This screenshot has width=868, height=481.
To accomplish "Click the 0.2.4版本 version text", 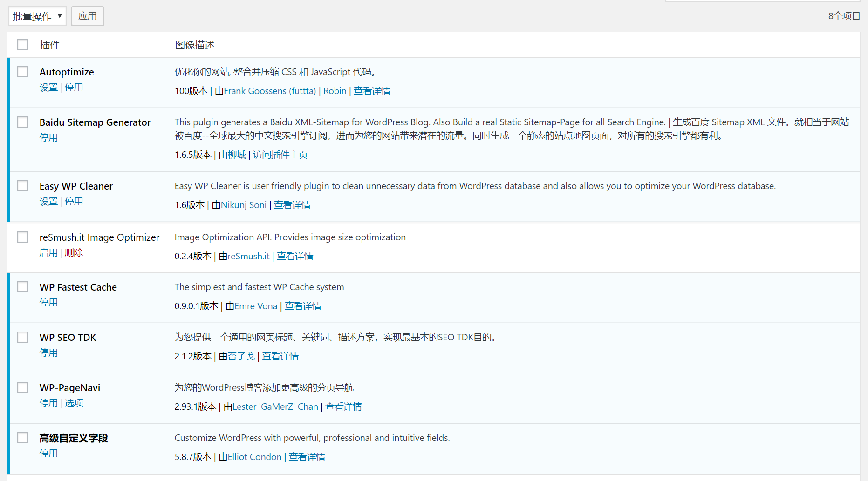I will (x=193, y=257).
